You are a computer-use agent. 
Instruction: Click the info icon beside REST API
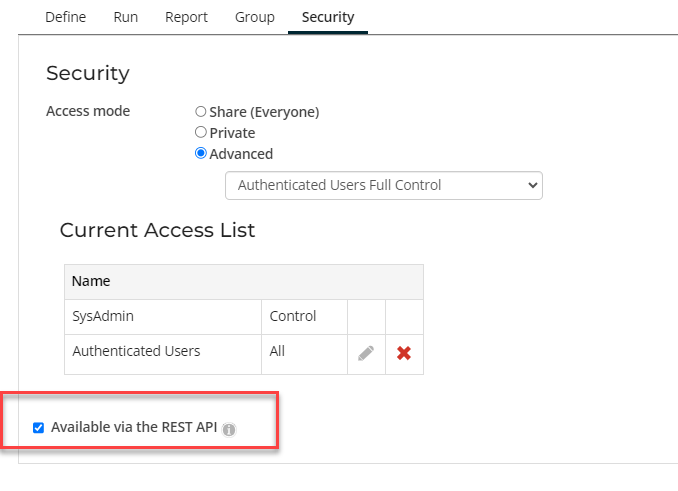229,429
